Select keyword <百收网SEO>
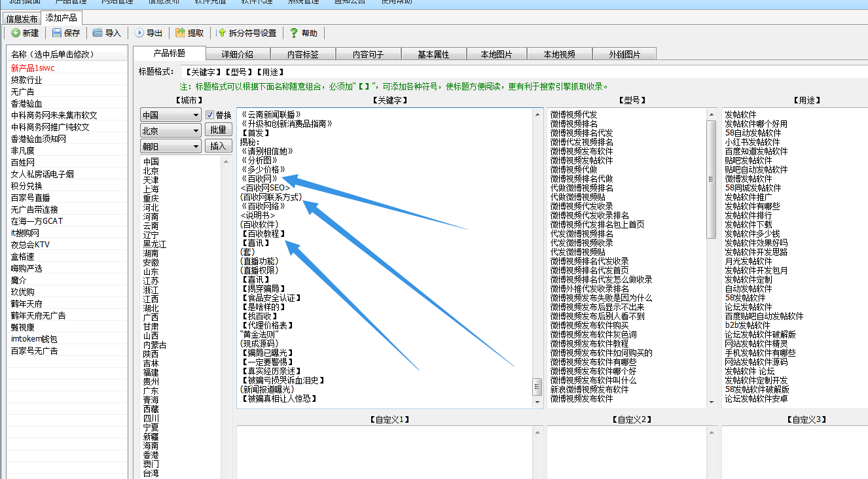This screenshot has width=868, height=479. pos(265,188)
